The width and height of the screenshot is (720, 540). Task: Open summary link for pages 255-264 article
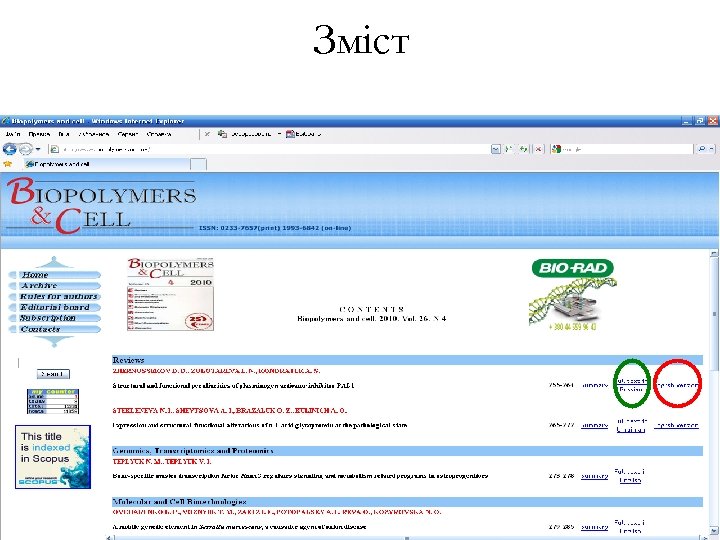pos(595,385)
